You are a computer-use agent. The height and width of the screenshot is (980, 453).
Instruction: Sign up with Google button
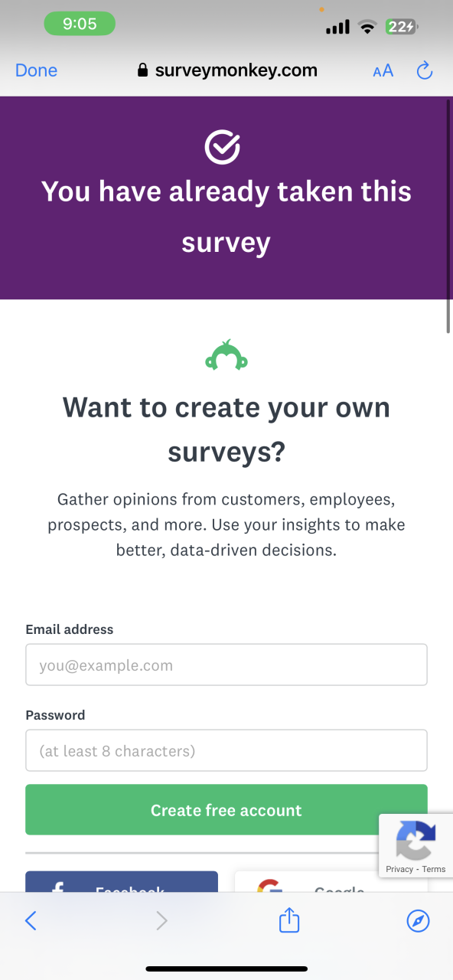tap(331, 882)
